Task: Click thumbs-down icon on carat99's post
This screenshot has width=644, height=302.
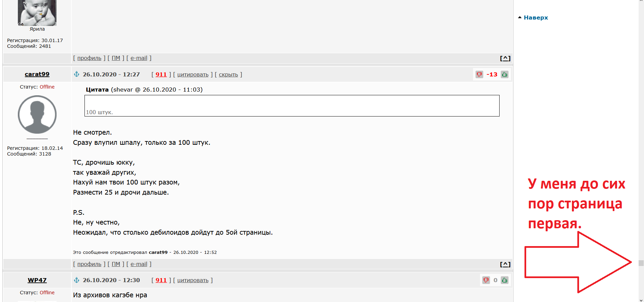Action: click(x=479, y=74)
